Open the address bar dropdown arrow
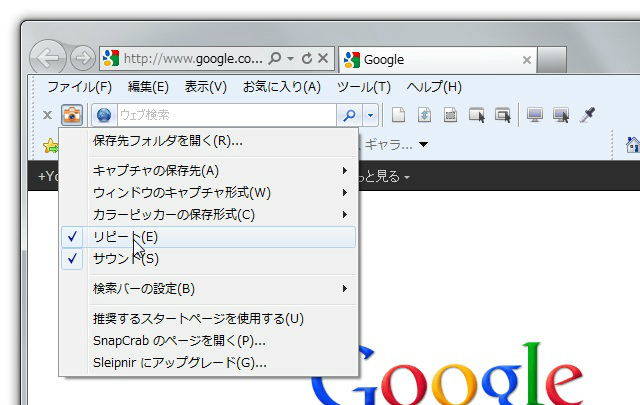This screenshot has width=640, height=405. pos(290,59)
